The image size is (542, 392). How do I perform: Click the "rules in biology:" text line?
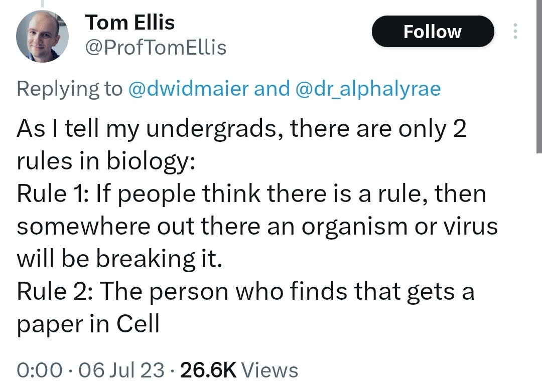(106, 162)
